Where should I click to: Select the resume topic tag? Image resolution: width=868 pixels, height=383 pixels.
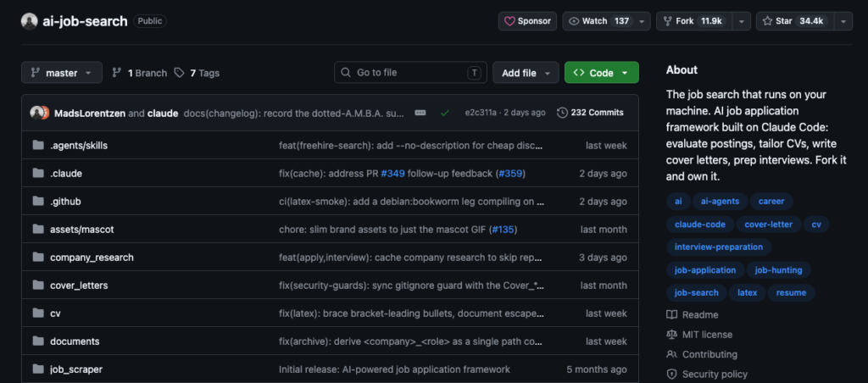coord(791,293)
